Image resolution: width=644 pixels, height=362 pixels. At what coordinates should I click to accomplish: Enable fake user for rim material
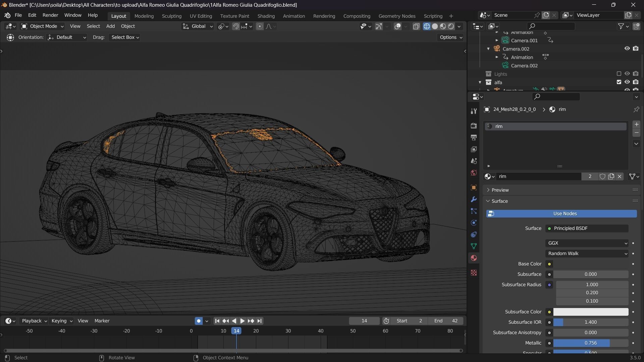[x=602, y=176]
